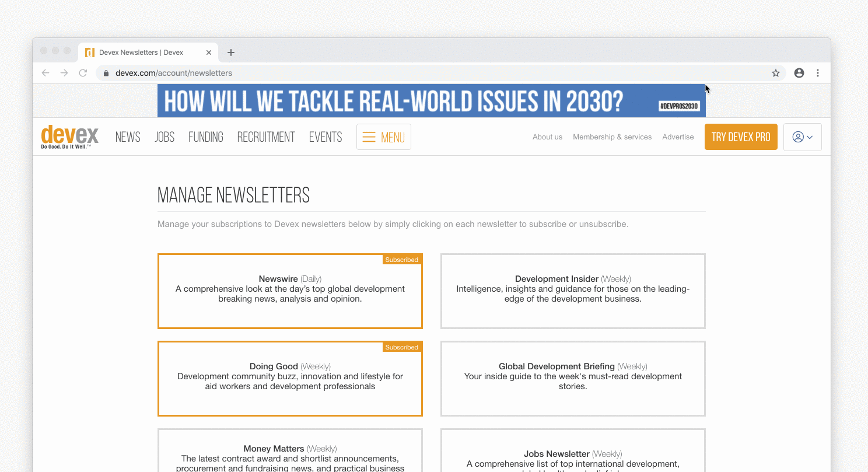Bookmark page with the star icon

[x=776, y=73]
